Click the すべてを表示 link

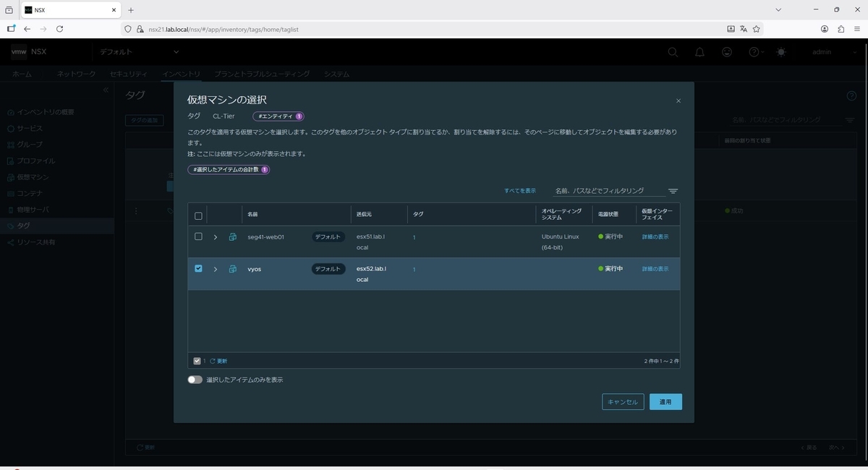click(x=520, y=191)
